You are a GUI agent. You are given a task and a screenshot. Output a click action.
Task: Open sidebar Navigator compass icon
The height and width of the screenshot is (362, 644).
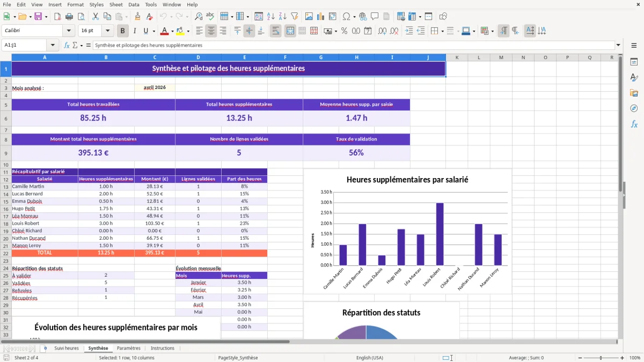(x=634, y=108)
